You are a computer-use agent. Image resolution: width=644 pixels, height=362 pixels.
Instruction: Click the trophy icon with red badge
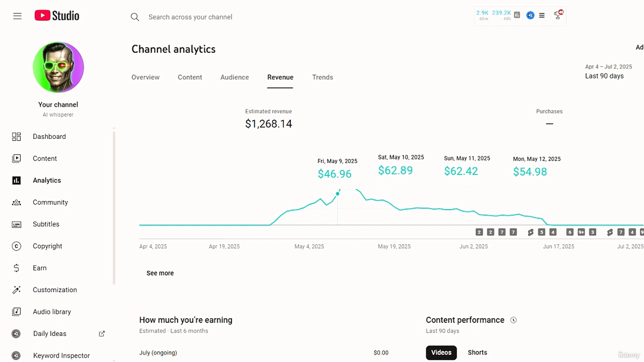pos(558,15)
